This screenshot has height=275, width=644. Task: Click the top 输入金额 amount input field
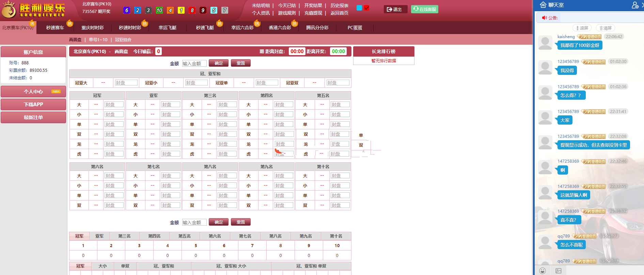point(194,63)
